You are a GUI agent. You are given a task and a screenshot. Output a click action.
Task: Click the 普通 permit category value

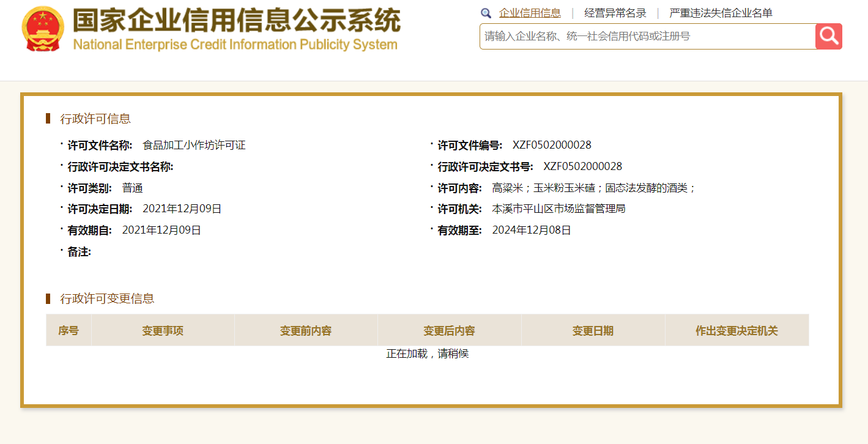(132, 188)
